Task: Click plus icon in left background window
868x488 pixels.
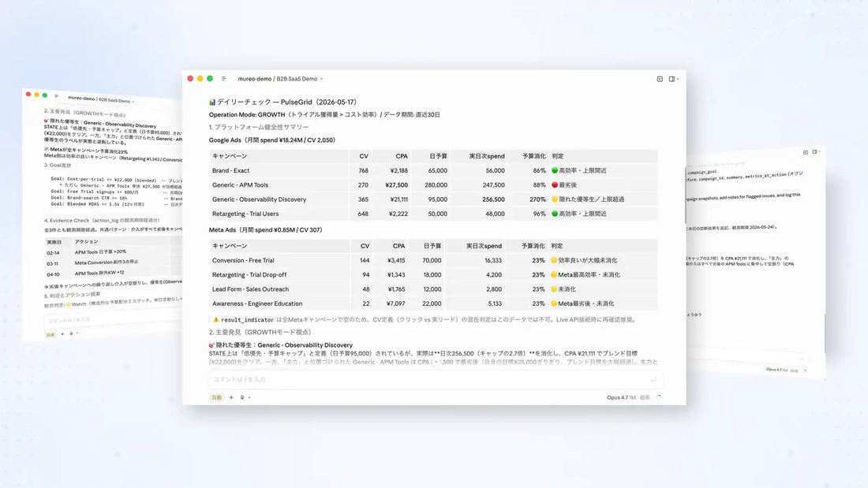Action: (62, 333)
